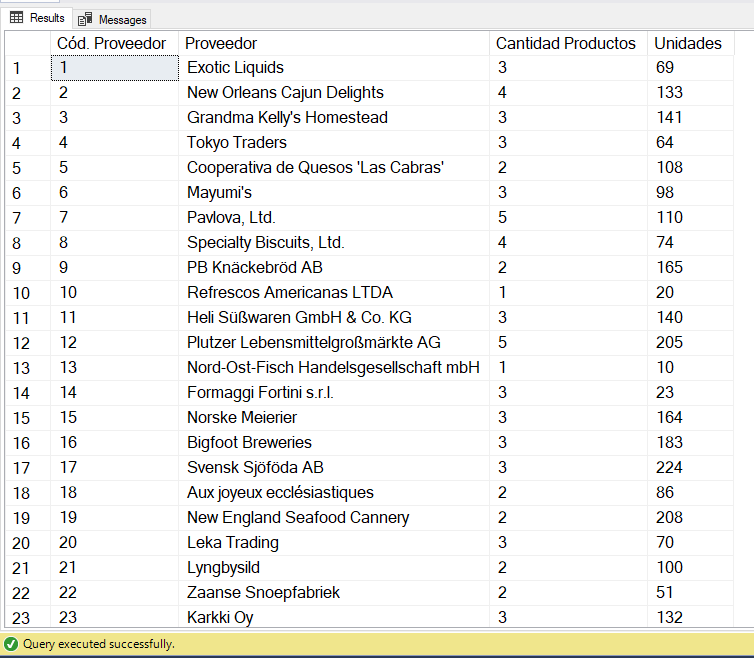The height and width of the screenshot is (658, 754).
Task: Select Cantidad Productos cell for Refrescos Americanas
Action: pos(568,293)
